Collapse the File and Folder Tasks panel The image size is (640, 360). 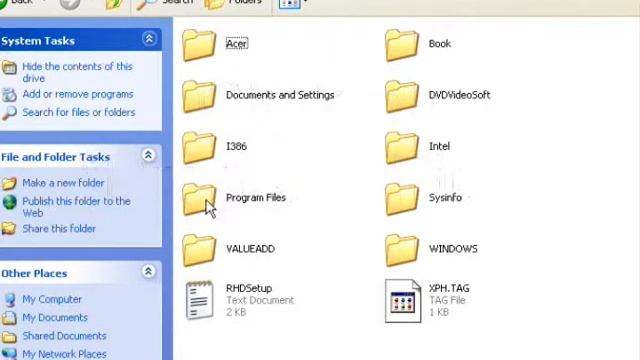coord(149,155)
